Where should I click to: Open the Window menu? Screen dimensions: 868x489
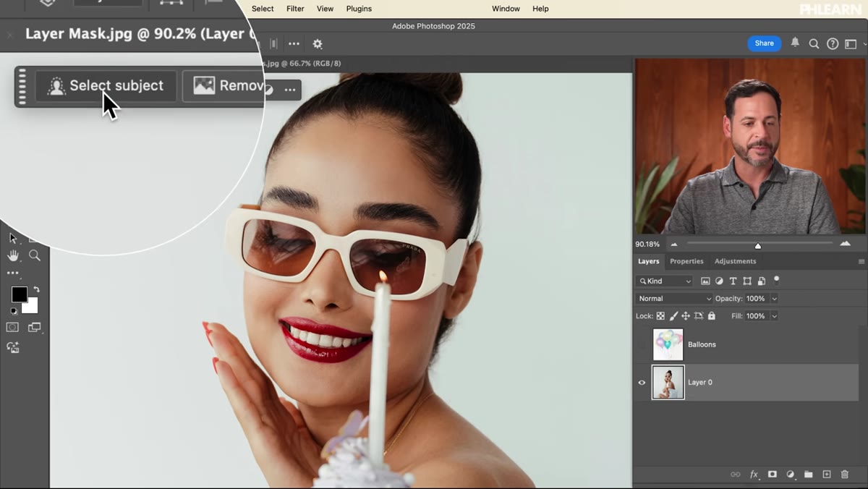click(506, 9)
